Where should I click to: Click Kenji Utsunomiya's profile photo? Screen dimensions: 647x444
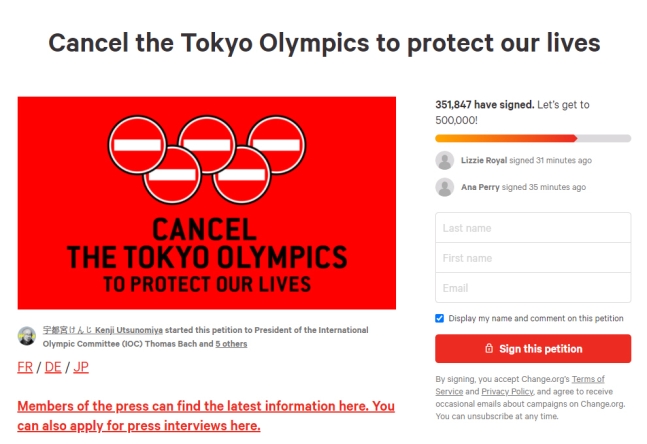point(27,336)
